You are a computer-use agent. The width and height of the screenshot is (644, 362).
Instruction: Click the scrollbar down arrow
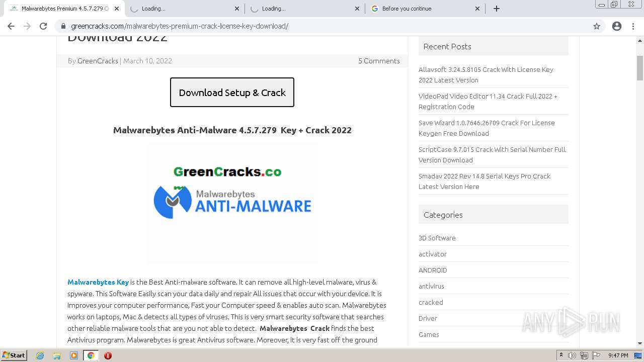[x=640, y=343]
